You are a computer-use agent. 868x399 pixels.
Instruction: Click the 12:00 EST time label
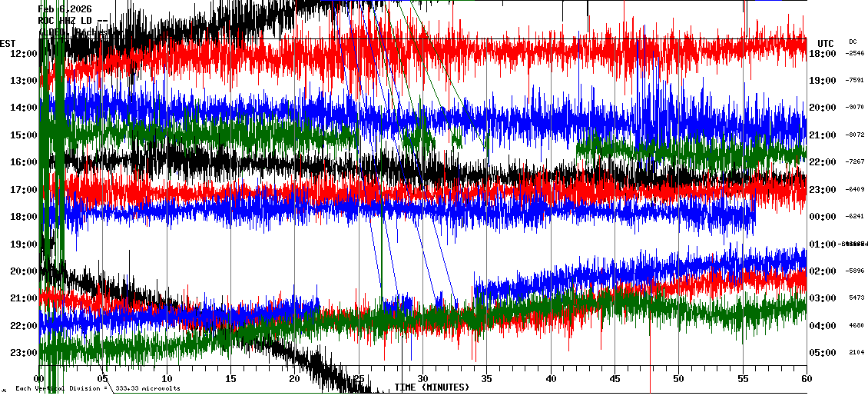23,53
